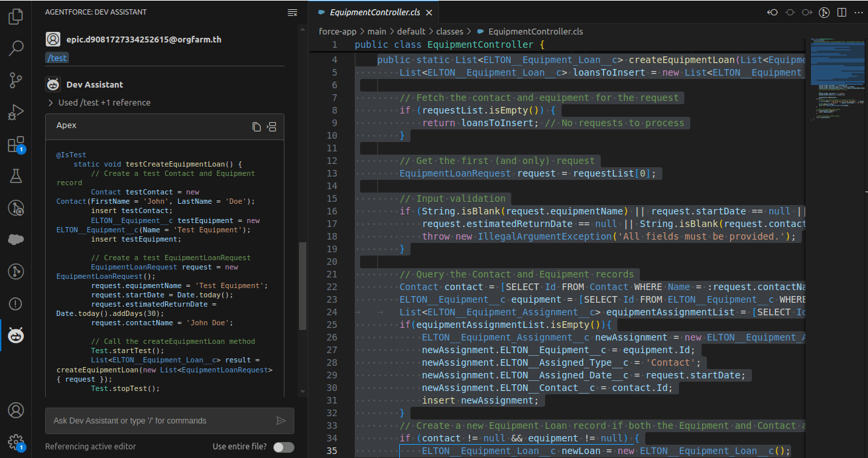868x458 pixels.
Task: Split the editor to the right
Action: coord(841,13)
